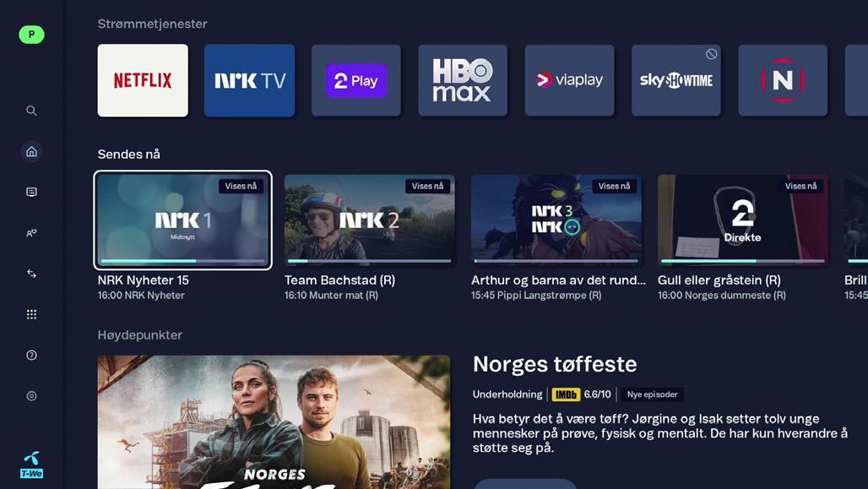Select the NRK2 Team Bachstad thumbnail
Image resolution: width=868 pixels, height=489 pixels.
[370, 220]
